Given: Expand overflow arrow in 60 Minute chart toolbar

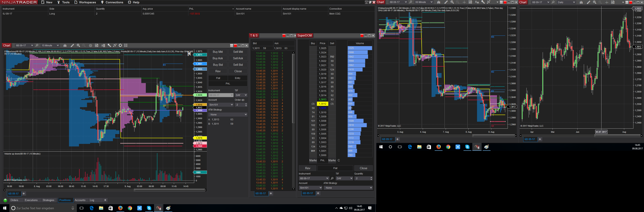Looking at the screenshot, I should 497,2.
